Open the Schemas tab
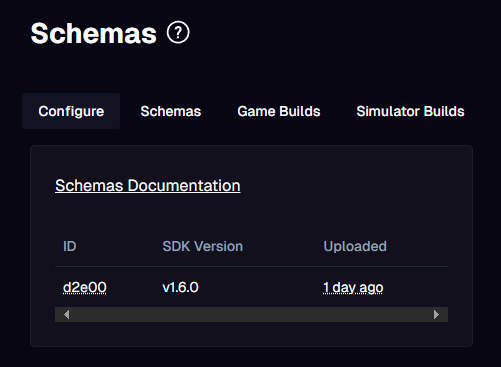Image resolution: width=501 pixels, height=367 pixels. tap(171, 111)
